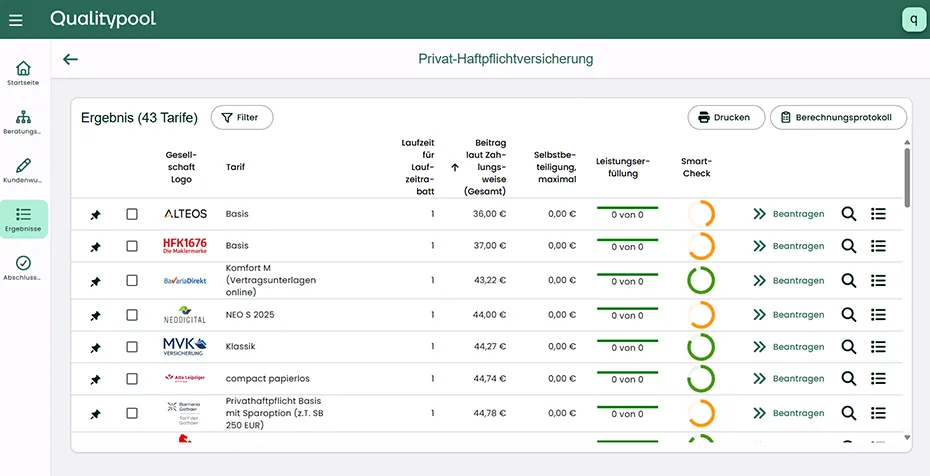Pin the compact papierlos tariff
Image resolution: width=930 pixels, height=476 pixels.
point(95,380)
